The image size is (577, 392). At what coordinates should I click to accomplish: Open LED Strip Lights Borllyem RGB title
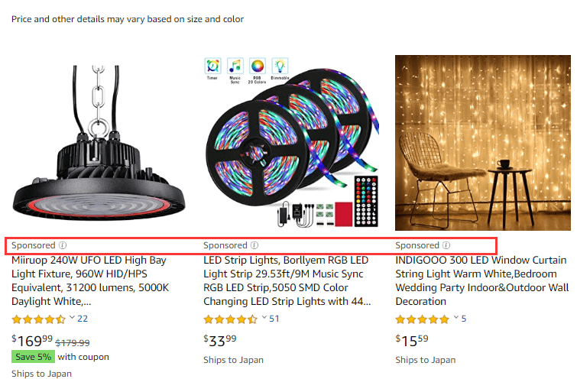(x=287, y=281)
